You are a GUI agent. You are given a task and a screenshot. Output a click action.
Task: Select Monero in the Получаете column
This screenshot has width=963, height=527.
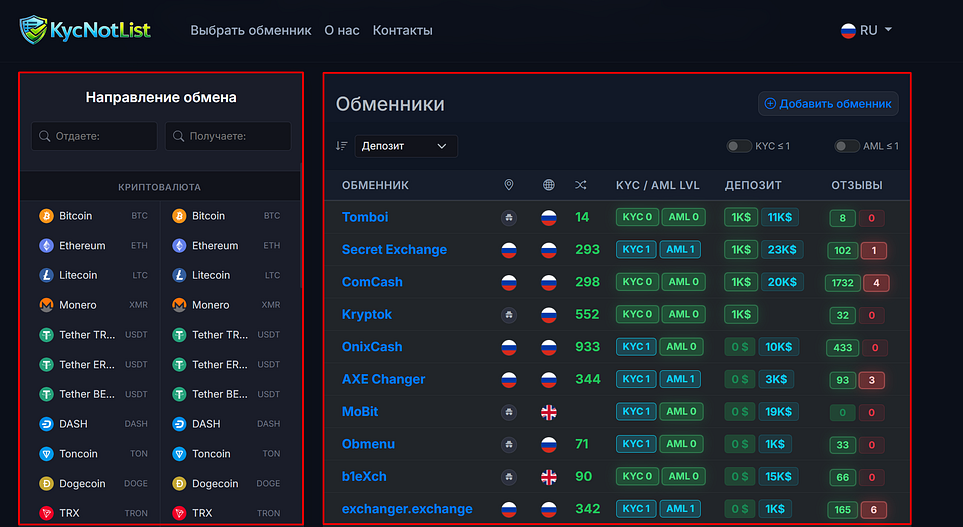(226, 305)
